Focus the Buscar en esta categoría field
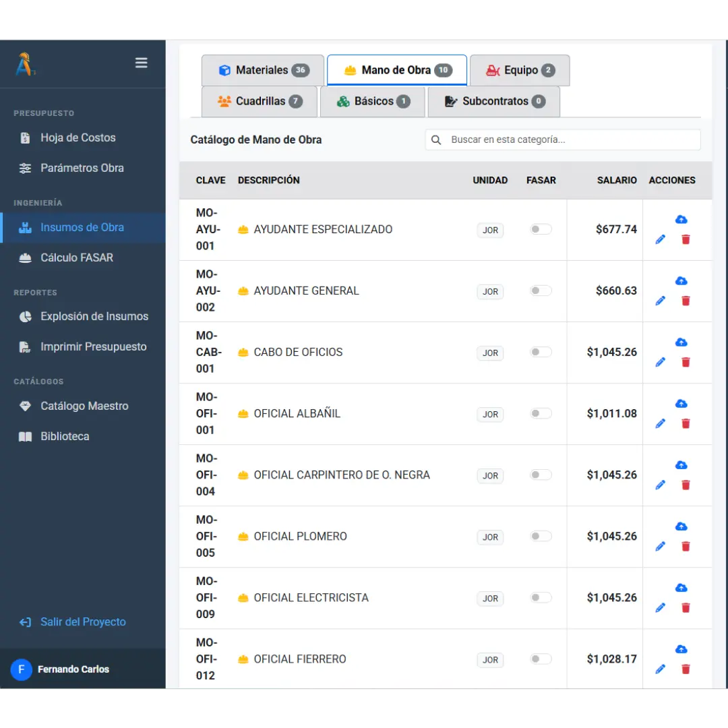Viewport: 728px width, 728px height. [563, 140]
